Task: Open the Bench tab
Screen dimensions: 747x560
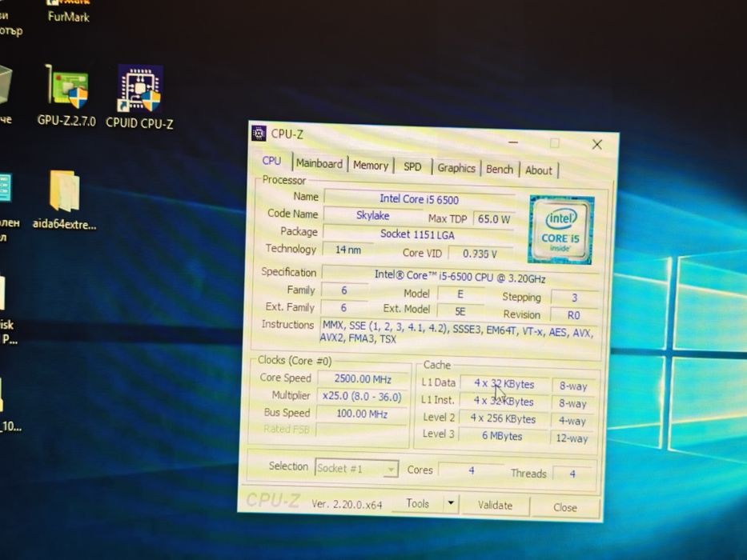Action: [x=500, y=169]
